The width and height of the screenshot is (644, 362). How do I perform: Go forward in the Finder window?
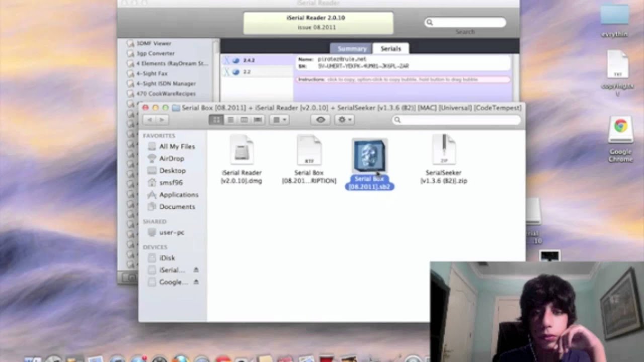(162, 120)
